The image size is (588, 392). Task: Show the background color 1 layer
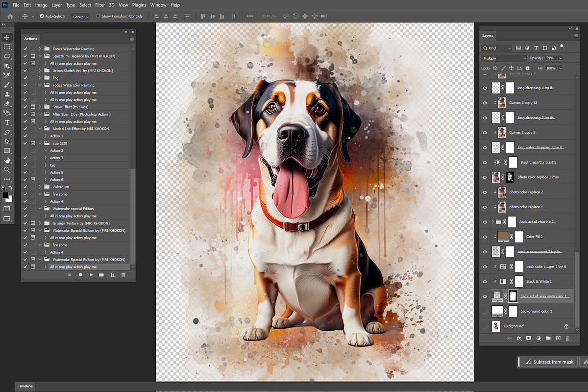pos(485,311)
